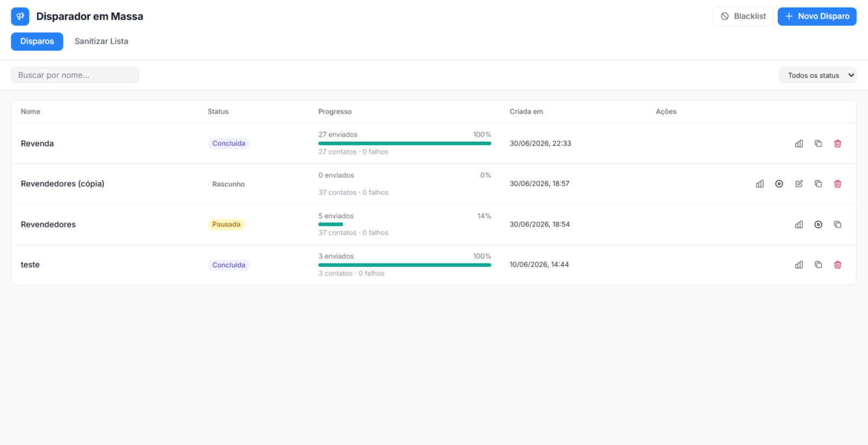This screenshot has width=868, height=445.
Task: Switch to the Disparos tab
Action: [37, 41]
